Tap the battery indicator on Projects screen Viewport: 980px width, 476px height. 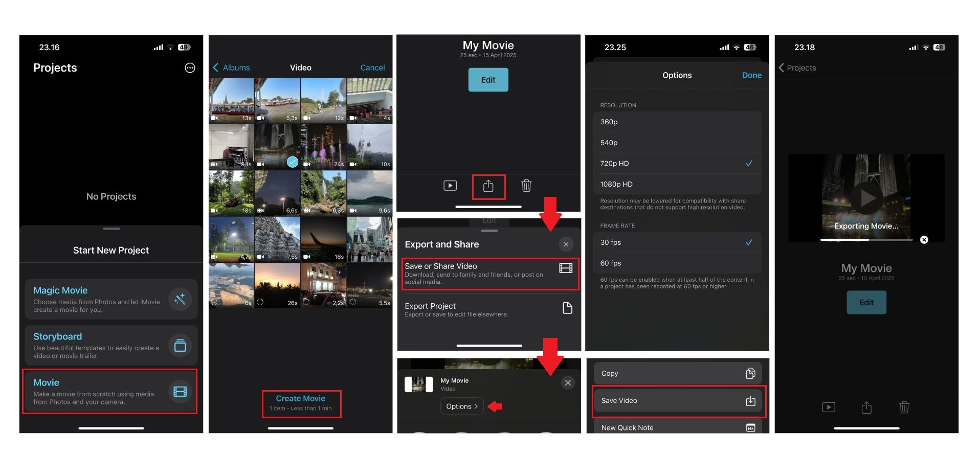(x=184, y=47)
